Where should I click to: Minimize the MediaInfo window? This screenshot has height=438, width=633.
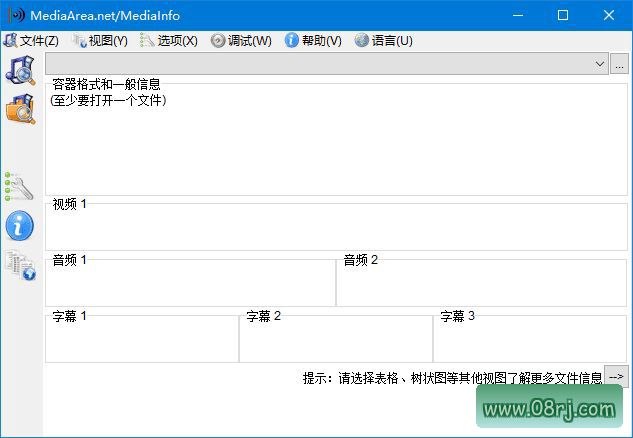click(x=518, y=15)
